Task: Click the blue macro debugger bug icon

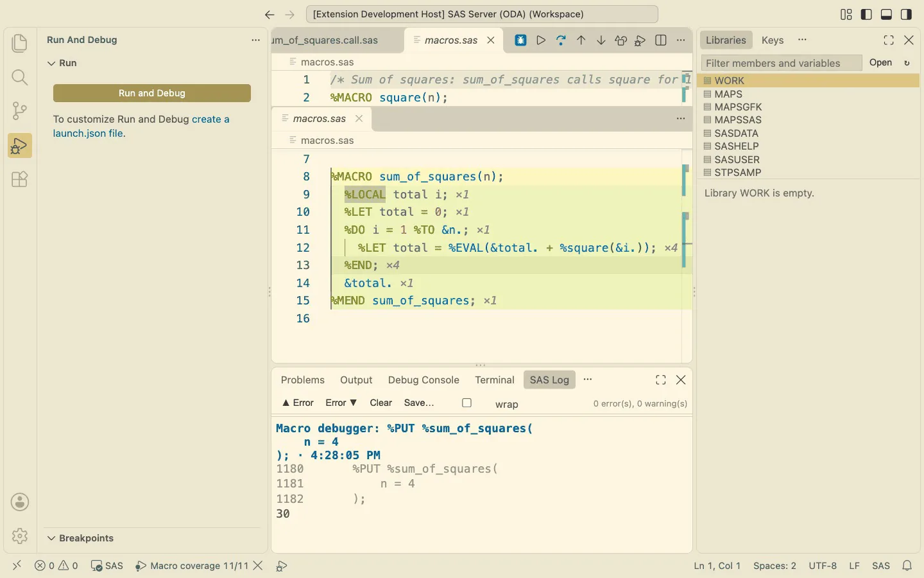Action: [520, 40]
